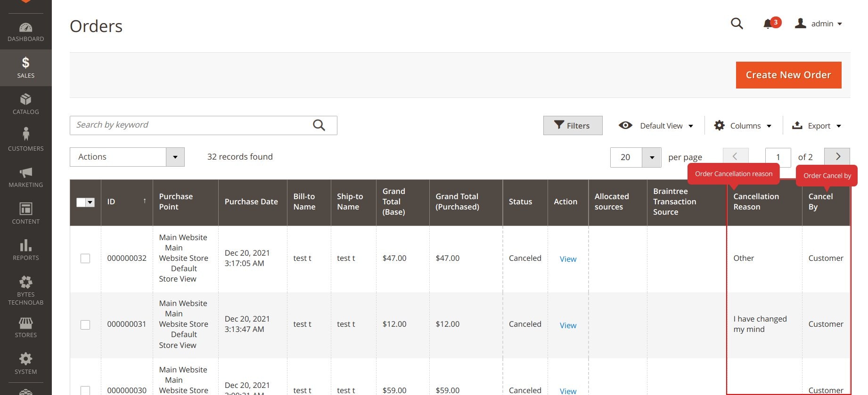The width and height of the screenshot is (868, 395).
Task: Open the System sidebar menu
Action: (x=26, y=363)
